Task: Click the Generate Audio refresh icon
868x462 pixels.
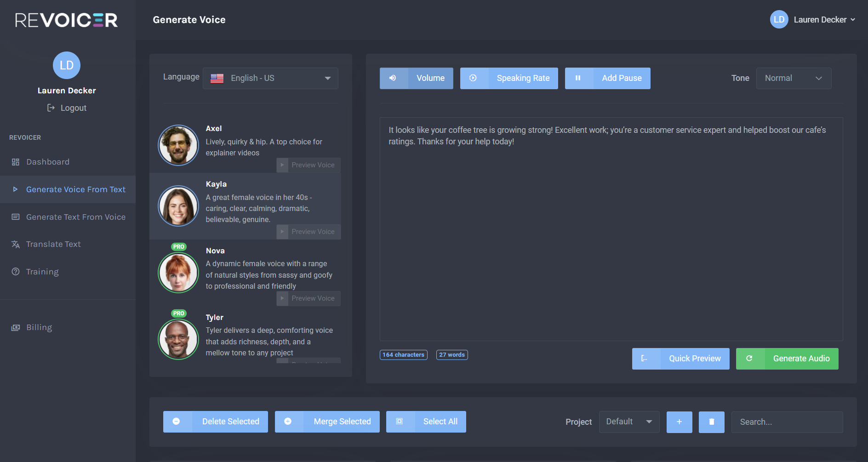Action: [x=749, y=358]
